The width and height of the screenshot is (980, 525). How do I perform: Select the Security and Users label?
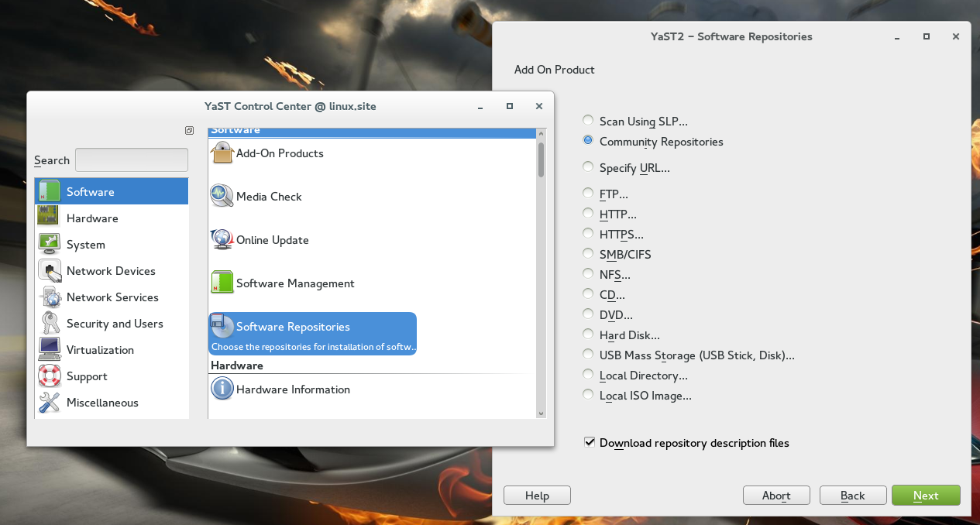115,324
